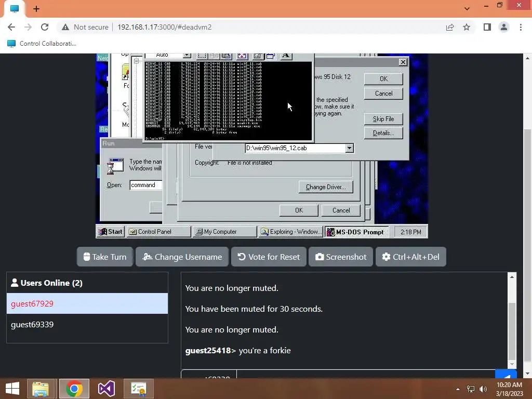532x399 pixels.
Task: Switch to MS-DOS Prompt taskbar item
Action: pyautogui.click(x=356, y=232)
